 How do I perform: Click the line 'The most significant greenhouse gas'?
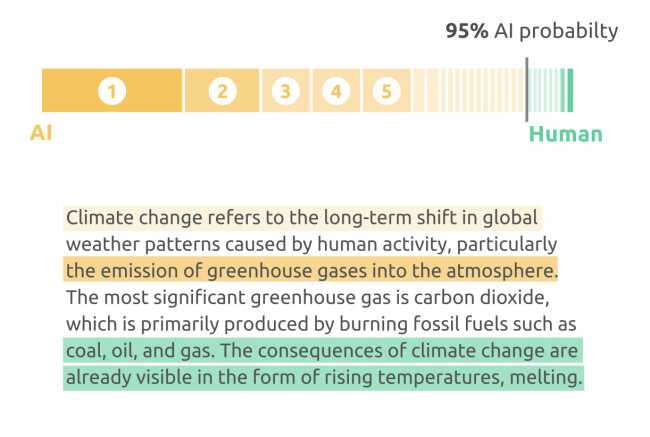point(308,298)
